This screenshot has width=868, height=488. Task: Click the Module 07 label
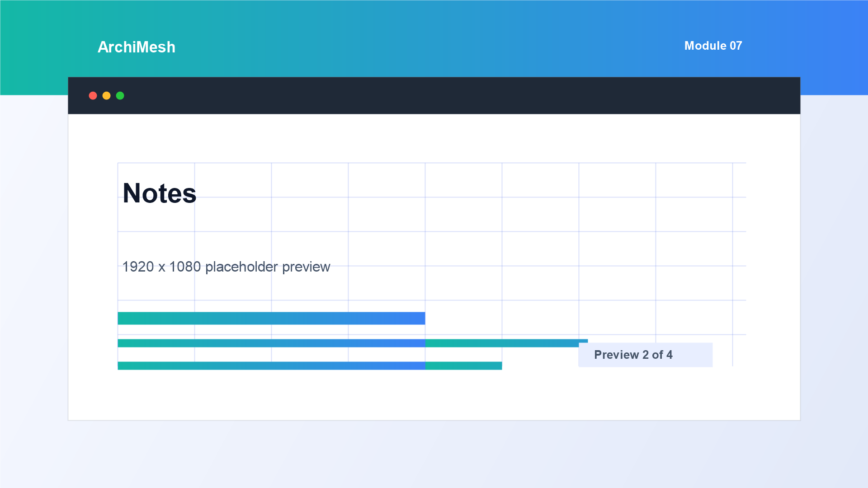click(x=713, y=46)
